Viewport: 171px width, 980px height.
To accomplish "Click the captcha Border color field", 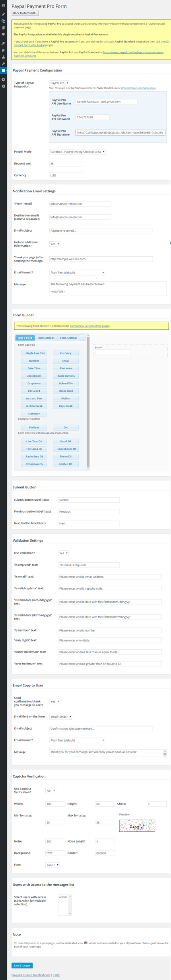I will [105, 853].
